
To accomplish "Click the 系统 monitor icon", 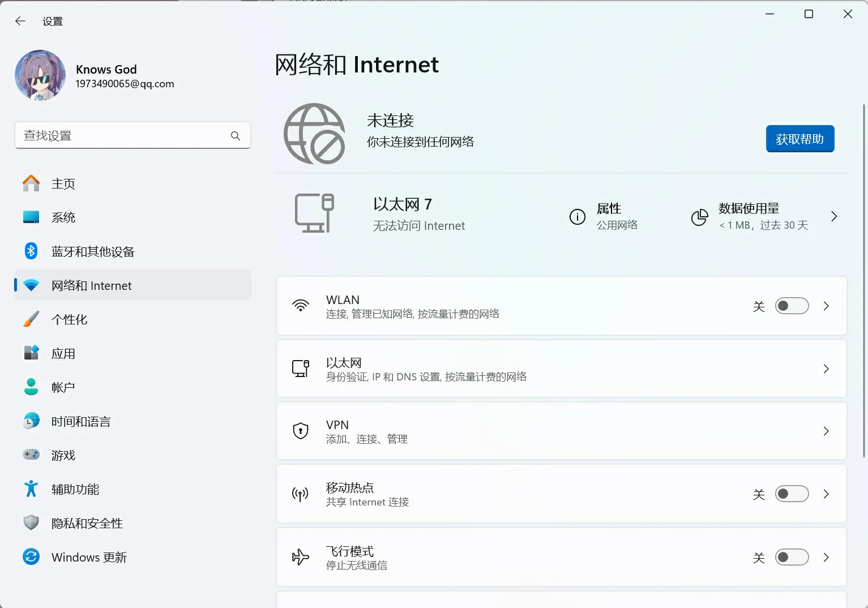I will [31, 217].
